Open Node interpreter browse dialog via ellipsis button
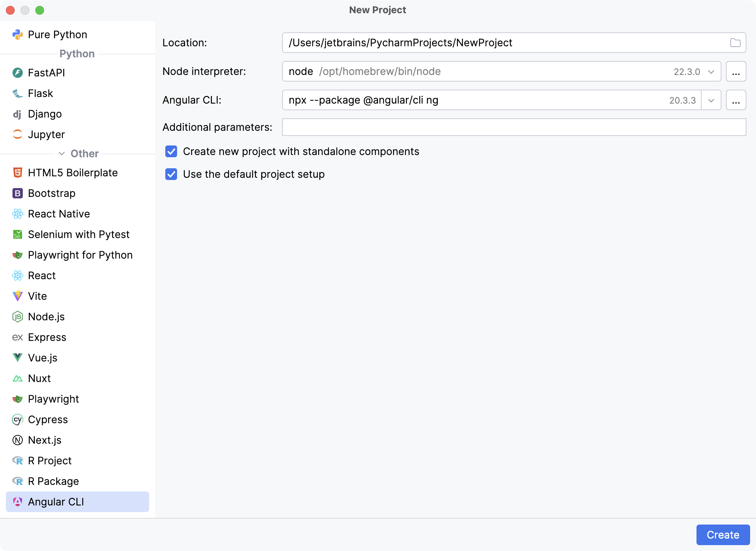 coord(736,71)
